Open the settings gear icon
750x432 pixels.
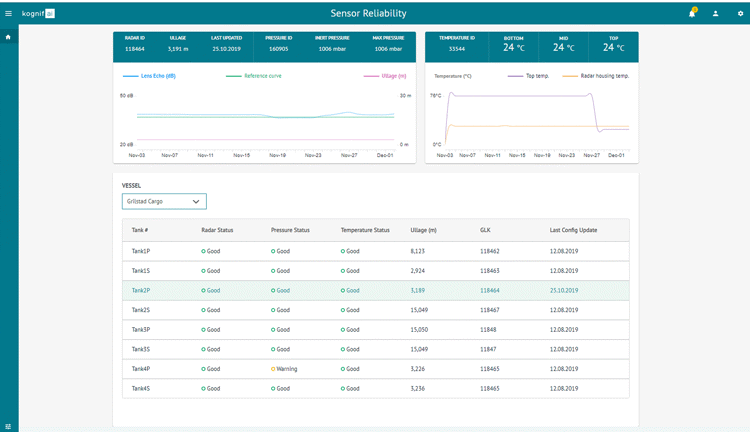click(740, 13)
